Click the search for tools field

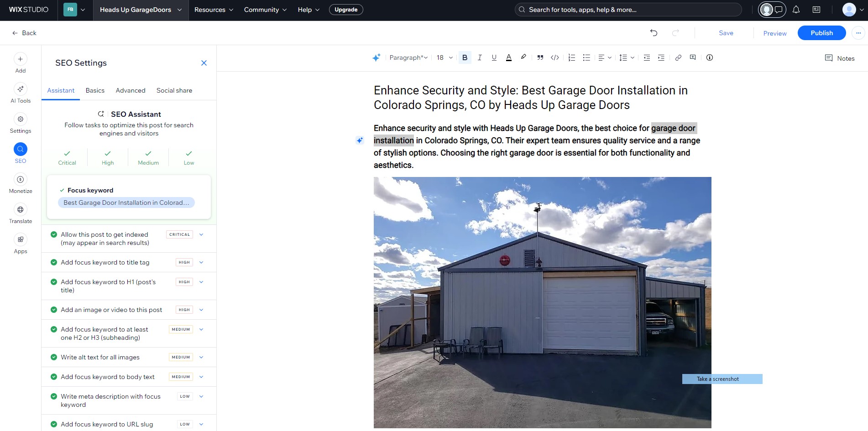coord(628,10)
